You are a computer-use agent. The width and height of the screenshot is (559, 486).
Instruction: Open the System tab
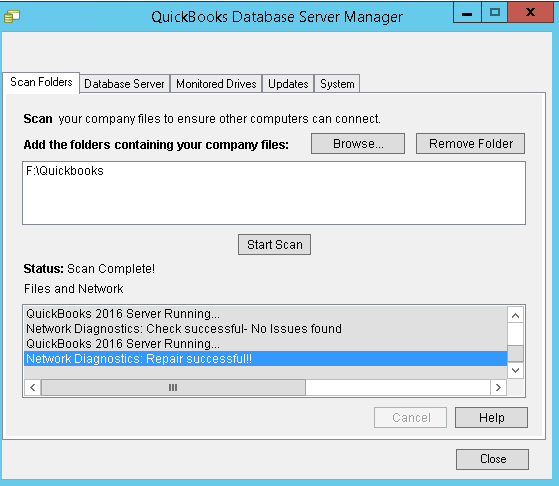pyautogui.click(x=337, y=84)
